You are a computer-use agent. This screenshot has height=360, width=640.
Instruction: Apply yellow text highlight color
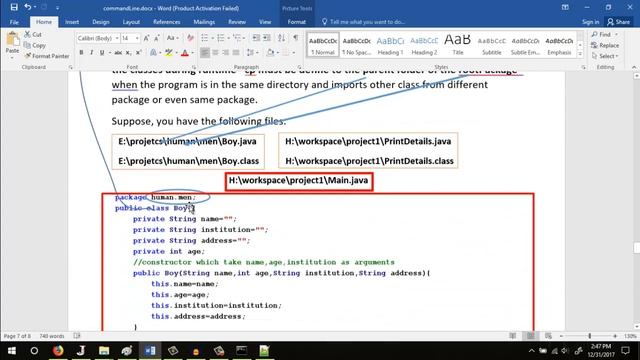click(x=168, y=53)
